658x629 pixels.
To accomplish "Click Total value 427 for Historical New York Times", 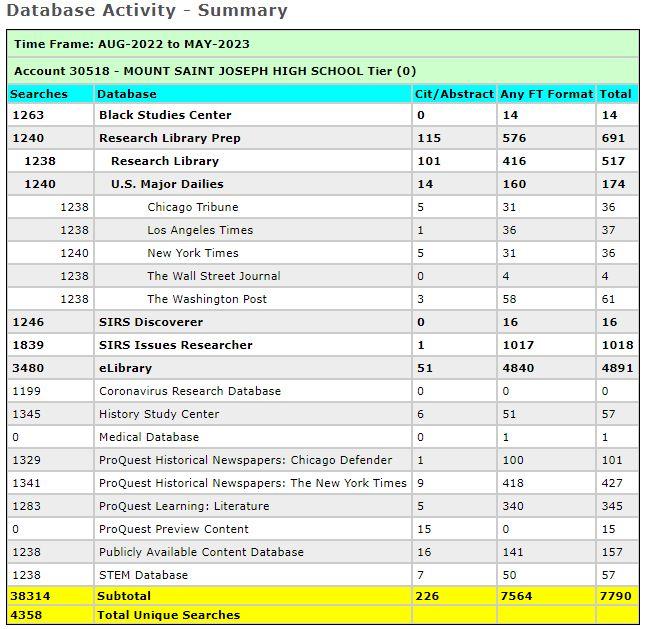I will pos(612,483).
